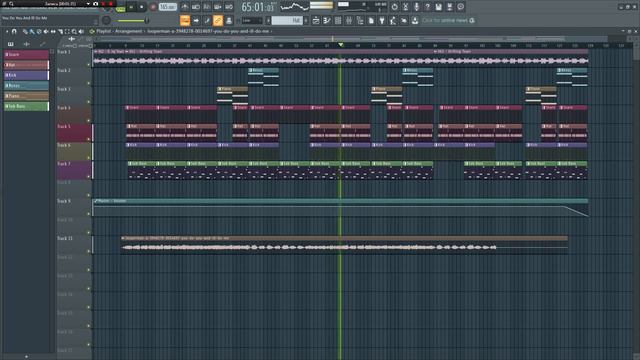Toggle the orange typing keyboard button
This screenshot has height=360, width=640.
pyautogui.click(x=184, y=20)
